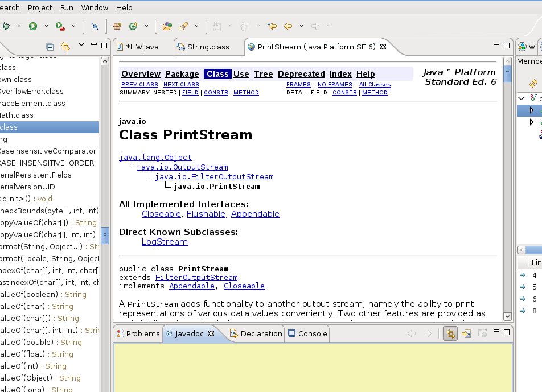Open the LogStream subclass link

[165, 242]
